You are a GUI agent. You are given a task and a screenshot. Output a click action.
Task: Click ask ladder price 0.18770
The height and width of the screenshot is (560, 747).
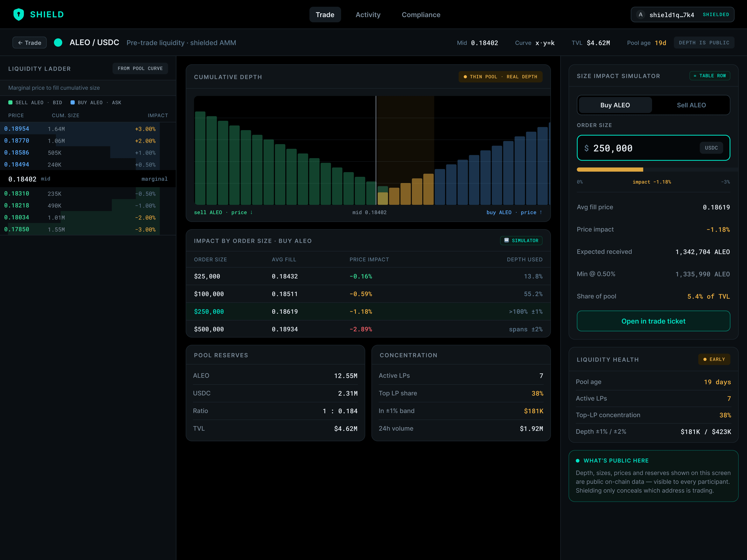(x=17, y=140)
